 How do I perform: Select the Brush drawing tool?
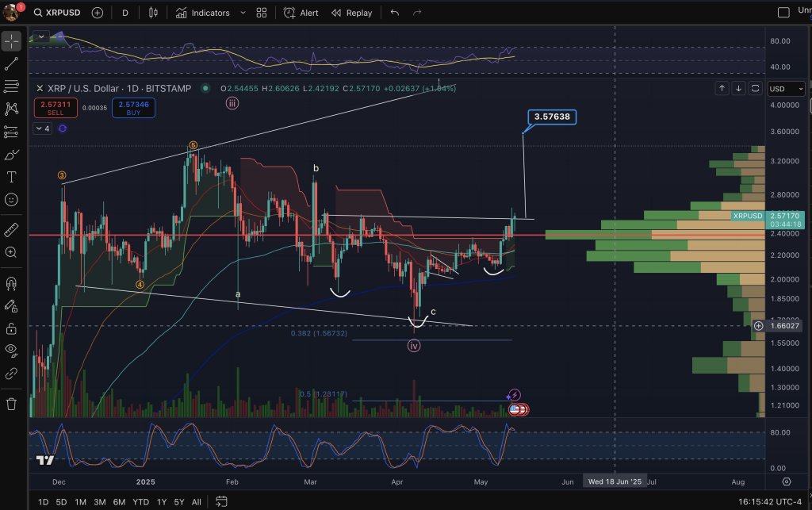[11, 155]
